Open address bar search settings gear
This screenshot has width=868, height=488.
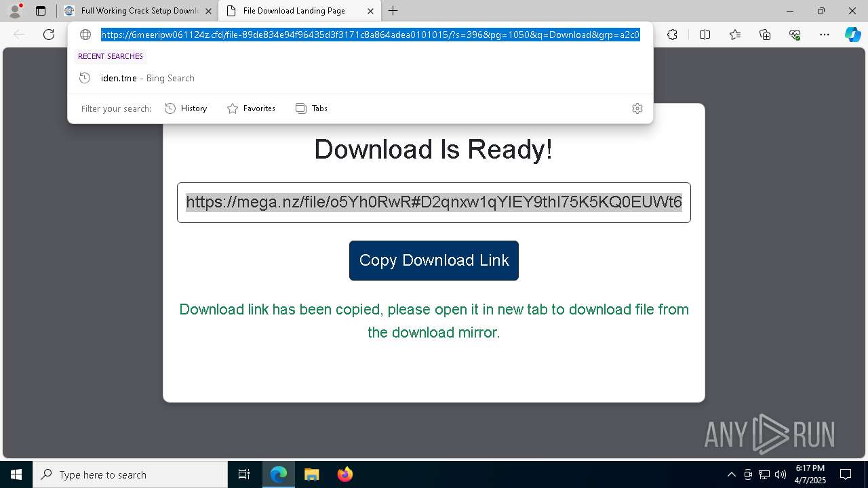point(637,108)
